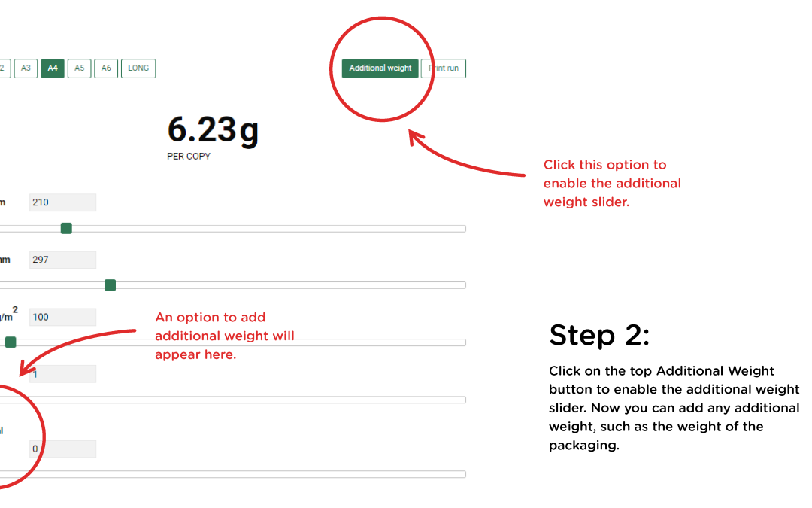Screen dimensions: 812x508
Task: Click the width field showing 210
Action: [x=62, y=202]
